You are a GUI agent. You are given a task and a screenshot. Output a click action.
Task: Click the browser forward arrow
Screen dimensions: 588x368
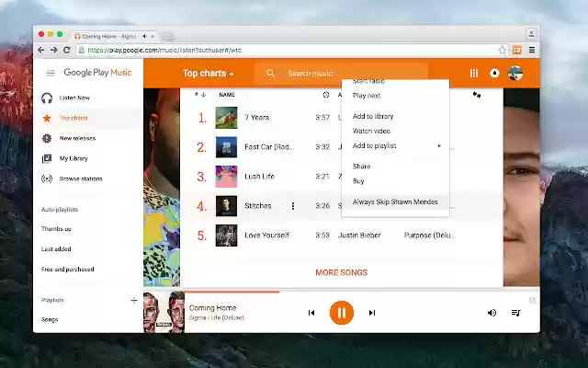coord(54,50)
